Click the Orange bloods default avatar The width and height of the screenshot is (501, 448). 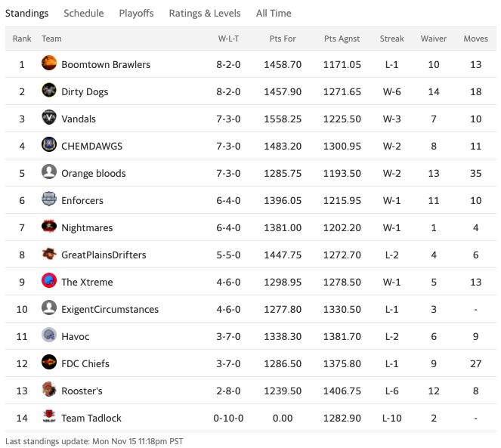tap(49, 171)
